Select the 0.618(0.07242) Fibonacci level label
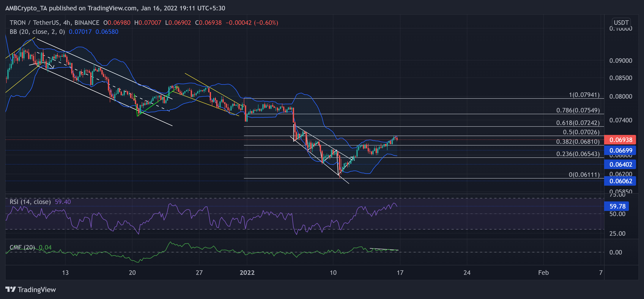644x299 pixels. point(578,123)
